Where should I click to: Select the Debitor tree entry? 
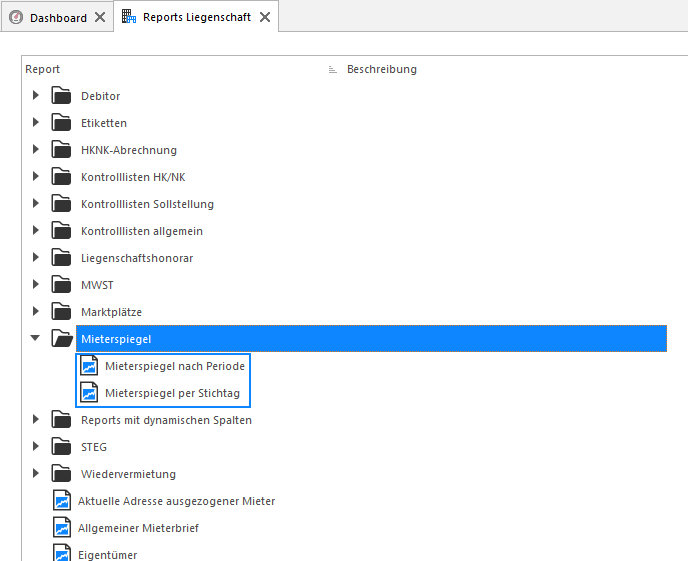[x=100, y=96]
